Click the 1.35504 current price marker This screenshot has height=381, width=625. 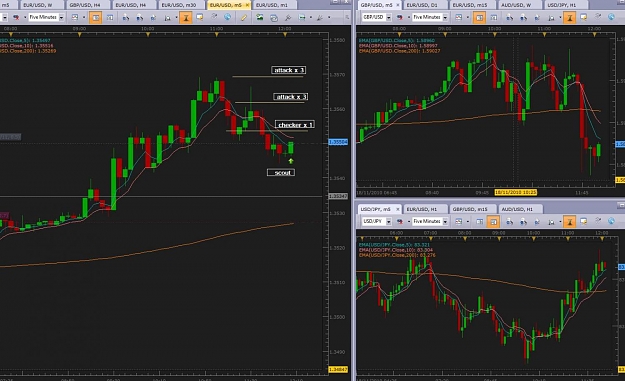pos(338,142)
